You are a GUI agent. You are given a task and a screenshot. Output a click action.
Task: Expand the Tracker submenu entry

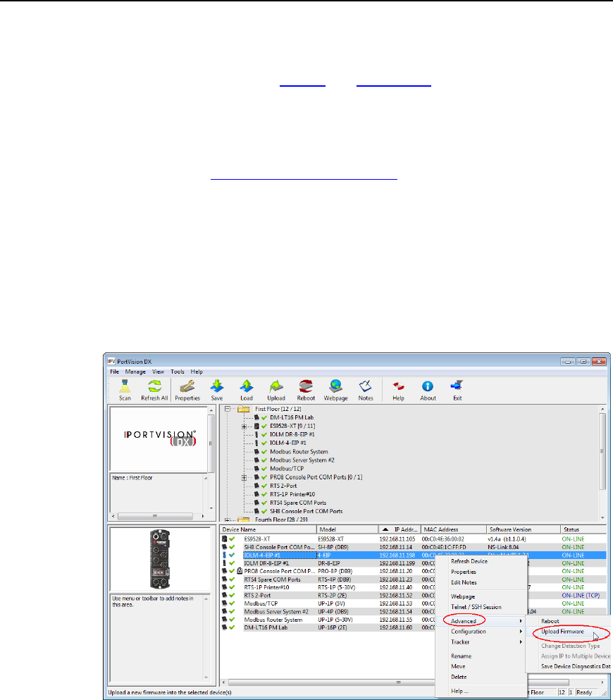click(481, 642)
